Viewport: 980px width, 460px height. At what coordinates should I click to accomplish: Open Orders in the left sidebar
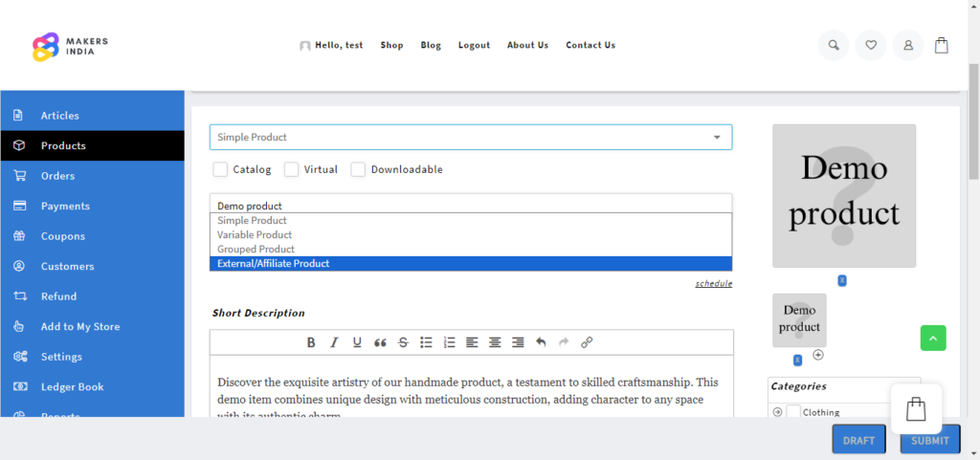[57, 176]
